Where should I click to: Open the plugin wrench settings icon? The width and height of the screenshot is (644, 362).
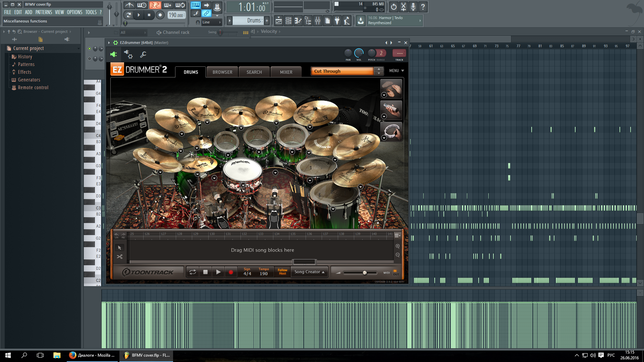[143, 54]
